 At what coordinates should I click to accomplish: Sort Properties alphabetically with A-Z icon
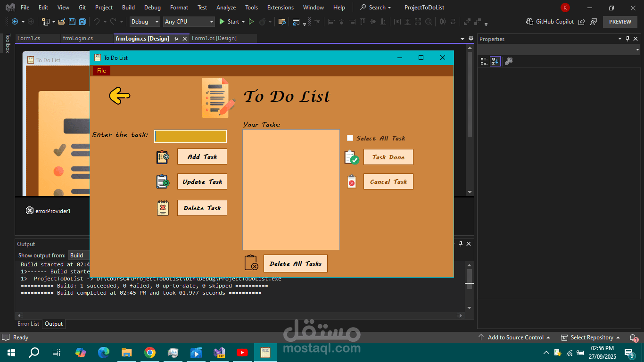click(x=496, y=61)
